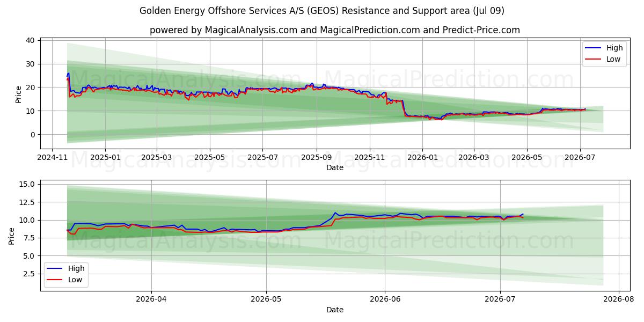Click the top chart y-axis tick '20'

[x=30, y=87]
